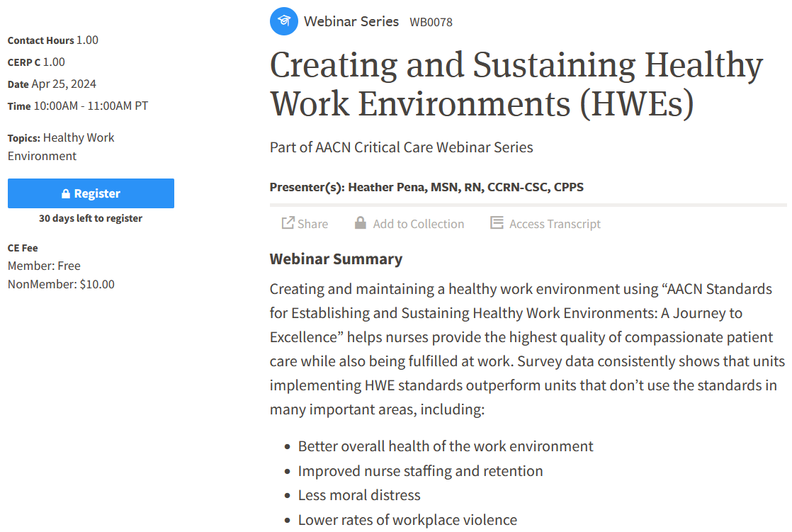
Task: Select the Add to Collection option
Action: pos(418,223)
